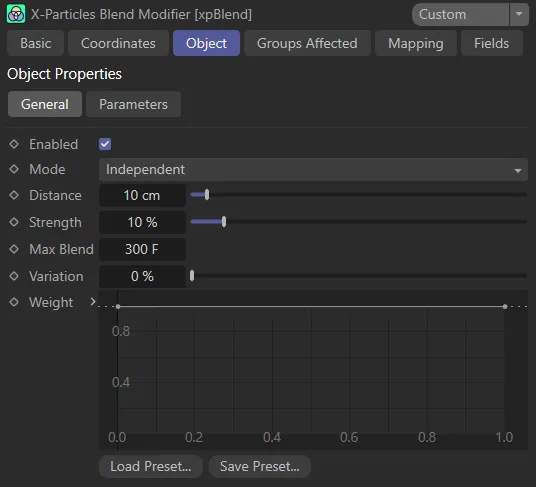
Task: Click the Strength field showing 10 %
Action: click(x=142, y=222)
